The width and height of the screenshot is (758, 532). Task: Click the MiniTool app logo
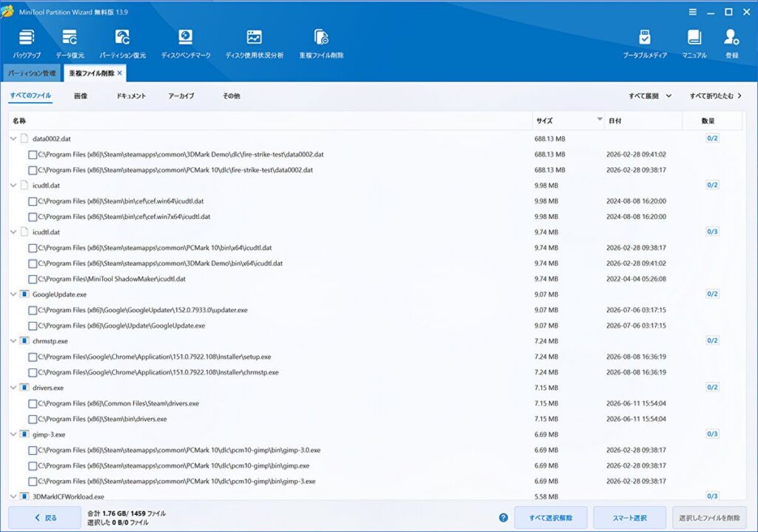(7, 12)
